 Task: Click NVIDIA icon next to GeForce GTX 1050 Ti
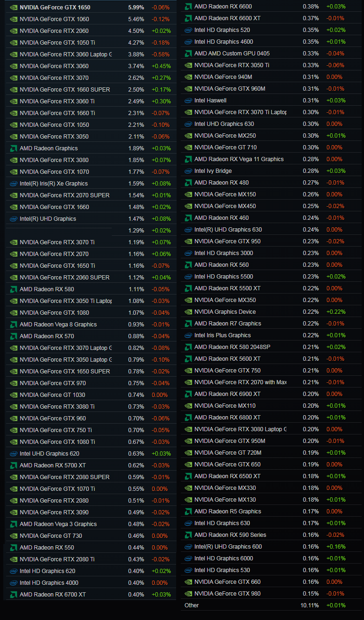(x=14, y=43)
